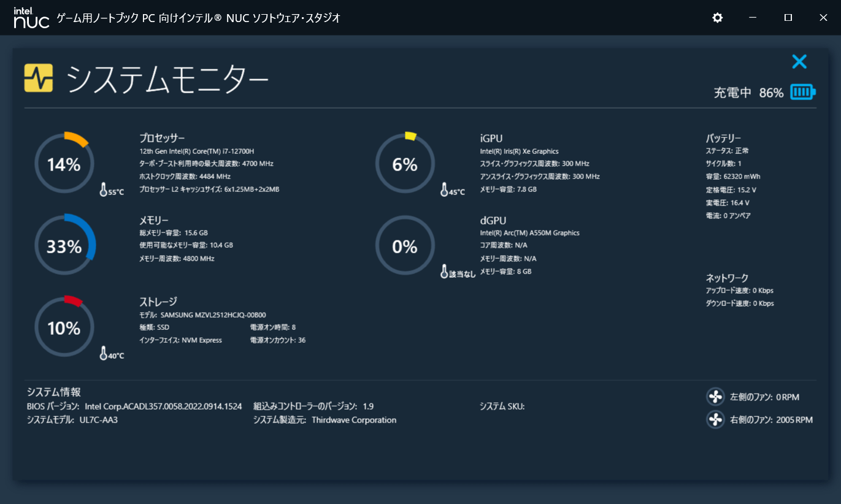Click the アップロード速度 0 Kbps line
The image size is (841, 504).
740,291
